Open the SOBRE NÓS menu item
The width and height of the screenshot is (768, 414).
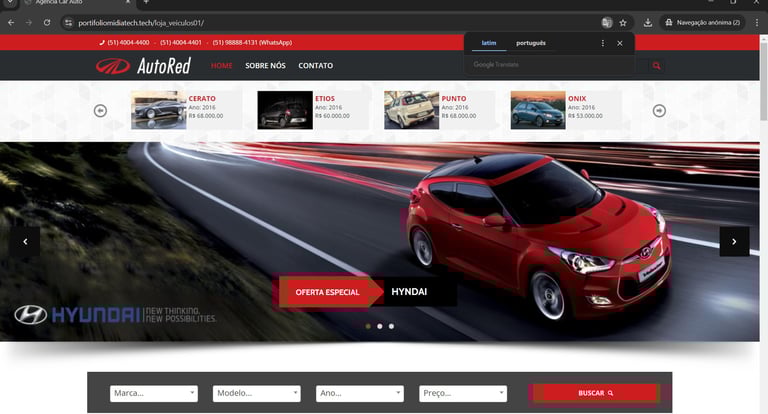pyautogui.click(x=265, y=66)
